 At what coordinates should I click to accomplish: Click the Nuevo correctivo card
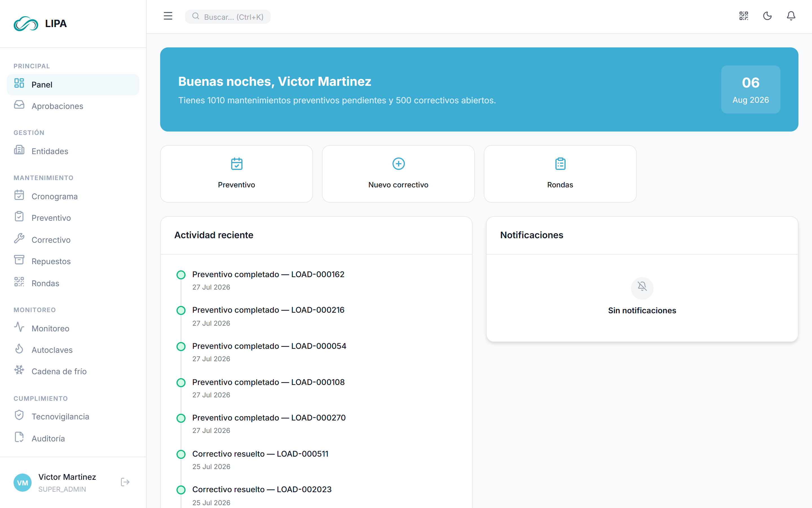pyautogui.click(x=398, y=174)
